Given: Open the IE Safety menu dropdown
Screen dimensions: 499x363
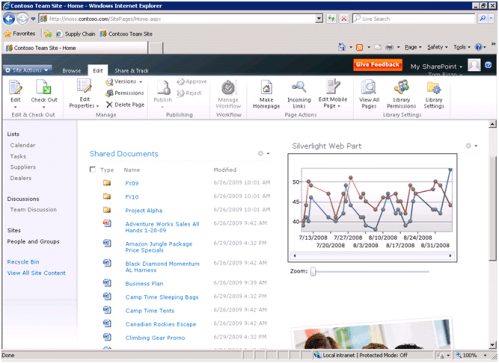Looking at the screenshot, I should (437, 47).
